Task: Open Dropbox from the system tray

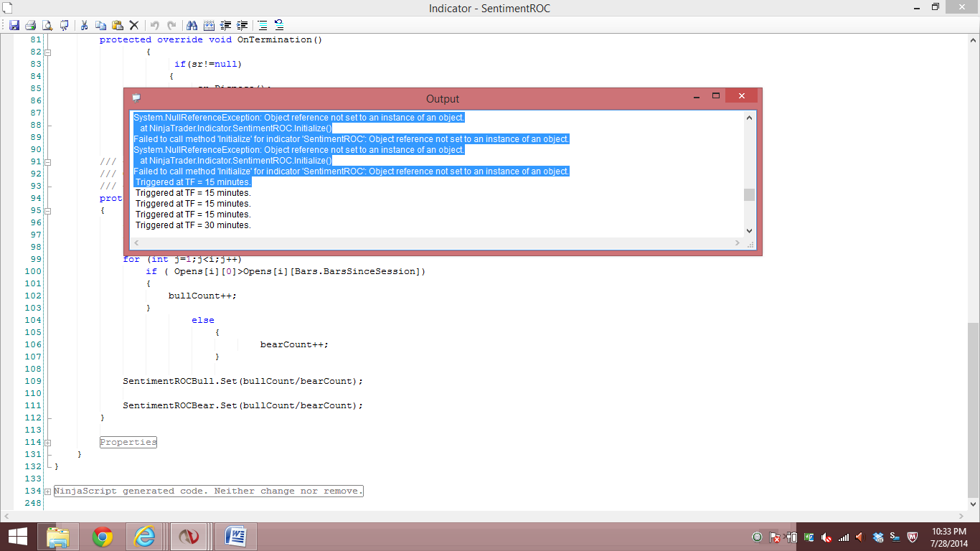Action: (x=878, y=537)
